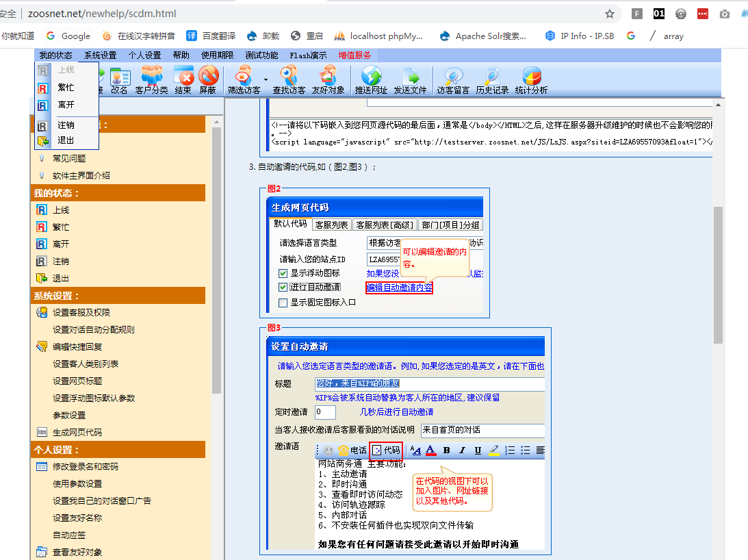This screenshot has width=748, height=560.
Task: Toggle the 显示固定图标入口 checkbox
Action: pyautogui.click(x=283, y=303)
